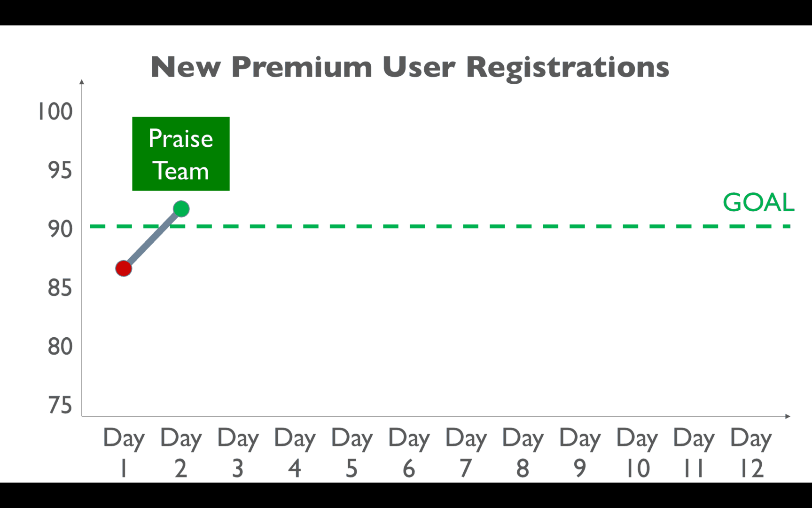Click the 85 y-axis label
Image resolution: width=812 pixels, height=508 pixels.
coord(60,288)
